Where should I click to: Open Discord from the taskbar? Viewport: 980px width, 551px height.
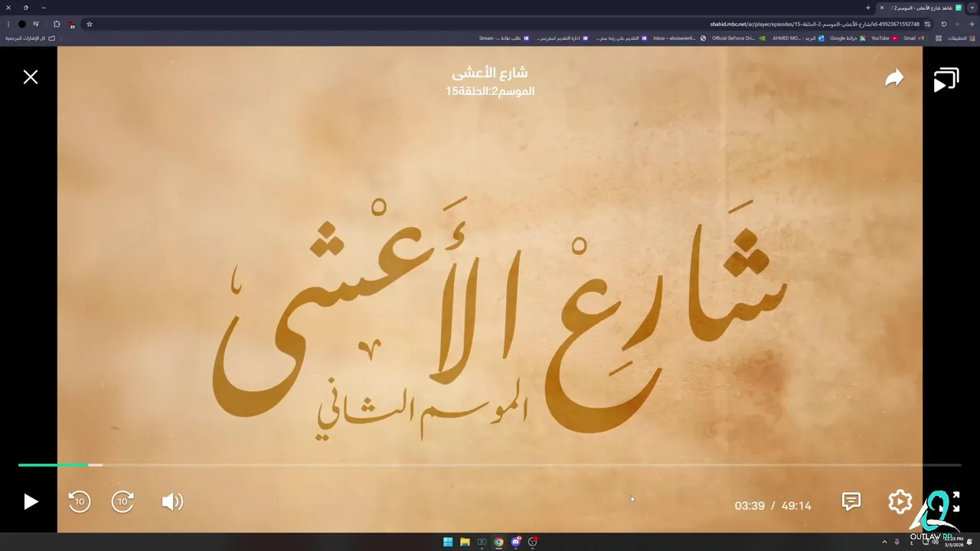[x=516, y=542]
